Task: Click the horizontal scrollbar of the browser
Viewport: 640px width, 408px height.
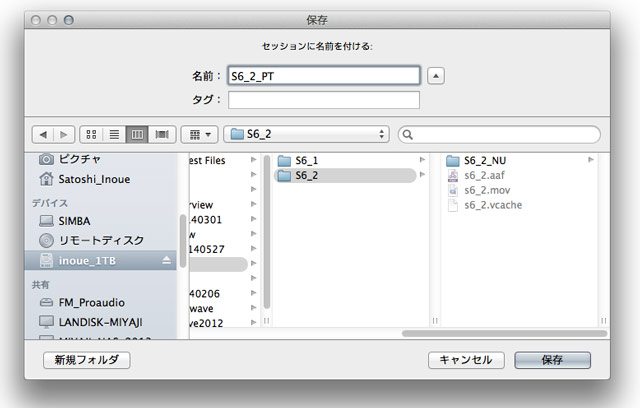Action: (x=504, y=333)
